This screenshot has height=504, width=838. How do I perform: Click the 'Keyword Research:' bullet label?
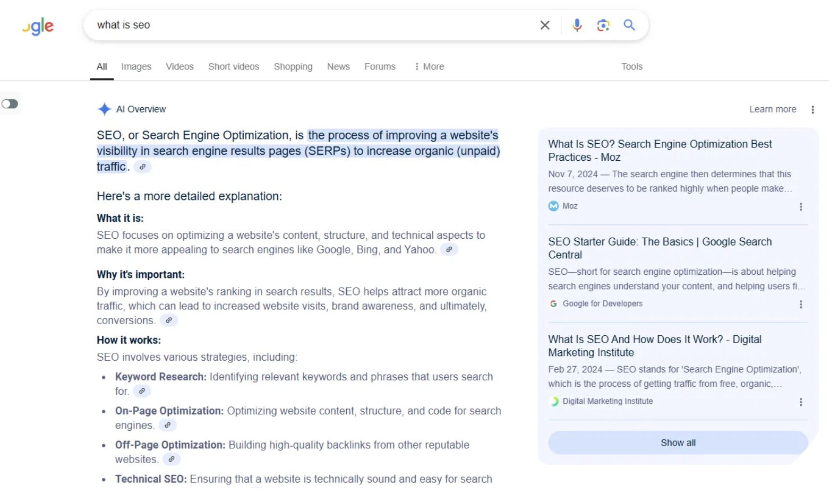161,377
